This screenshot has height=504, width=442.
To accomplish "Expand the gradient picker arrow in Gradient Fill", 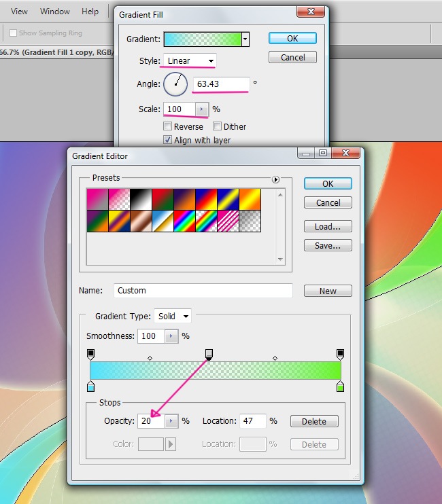I will tap(245, 39).
